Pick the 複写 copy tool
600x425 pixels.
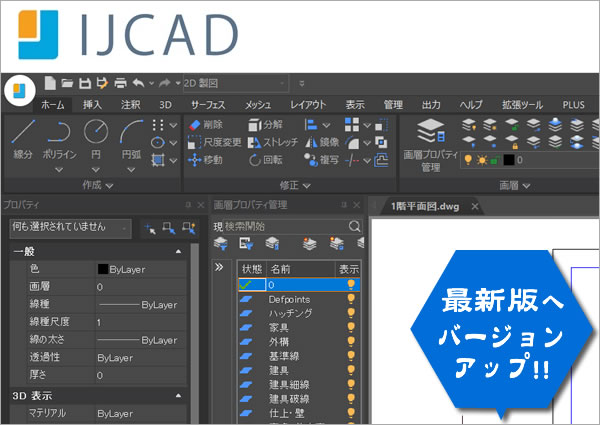[321, 160]
